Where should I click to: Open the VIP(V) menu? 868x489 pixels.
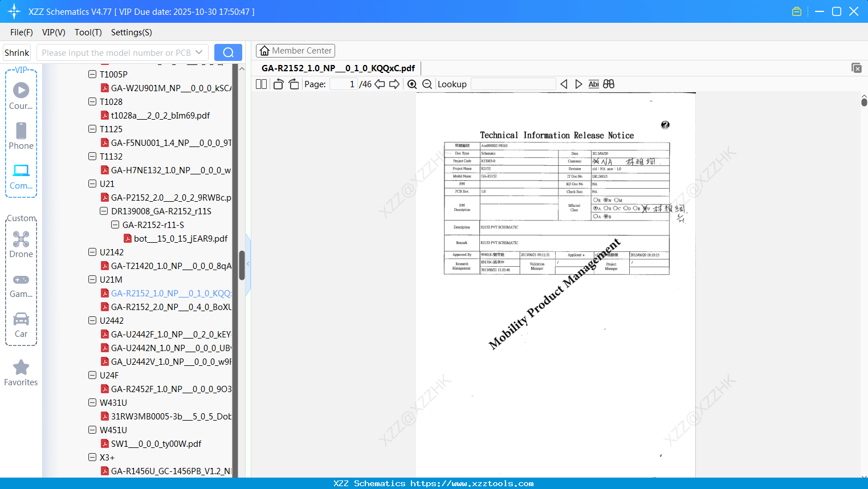pos(54,32)
